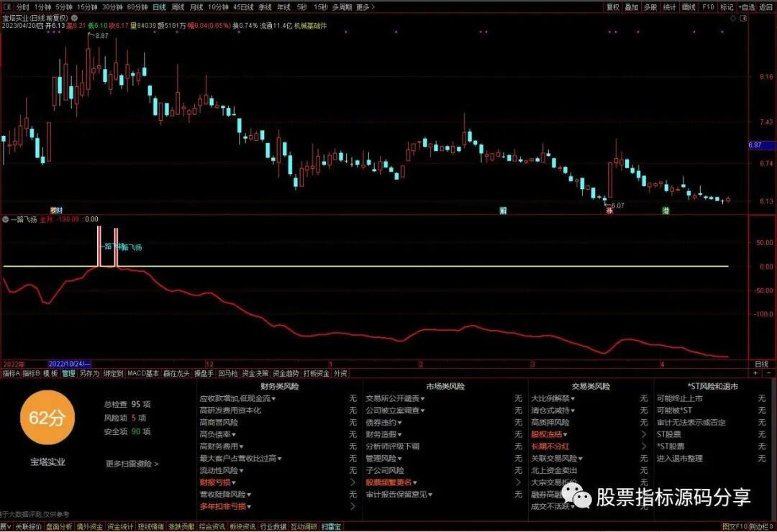Screen dimensions: 777x532
Task: Expand the 交易所公开谴责 risk item
Action: pos(396,398)
